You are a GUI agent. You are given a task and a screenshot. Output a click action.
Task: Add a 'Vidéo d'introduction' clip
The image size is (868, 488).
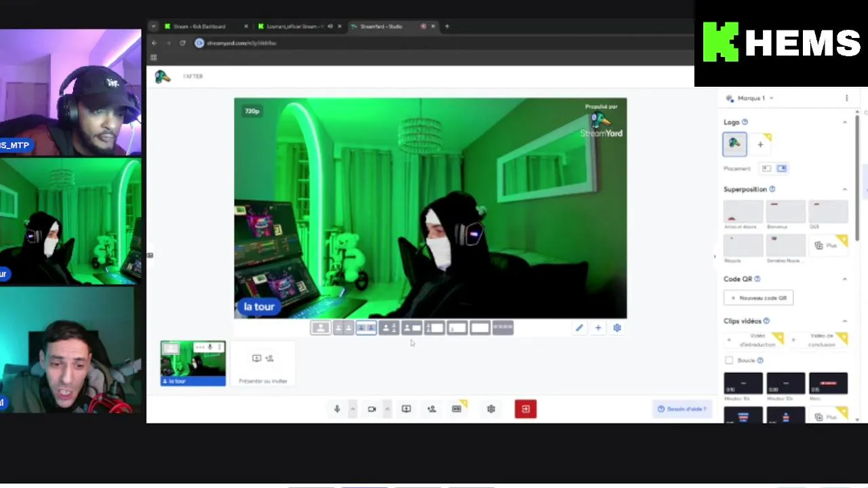pos(753,340)
